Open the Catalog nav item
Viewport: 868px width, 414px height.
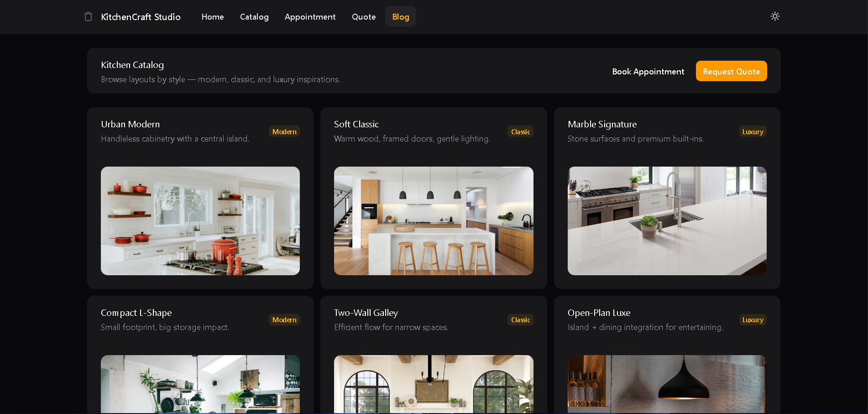coord(254,17)
